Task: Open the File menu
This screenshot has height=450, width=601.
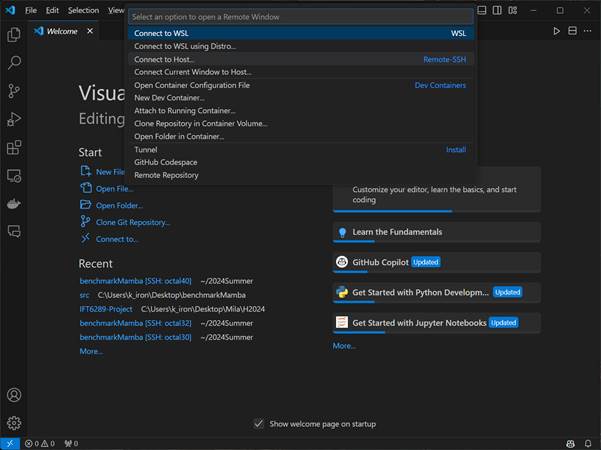Action: pyautogui.click(x=31, y=10)
